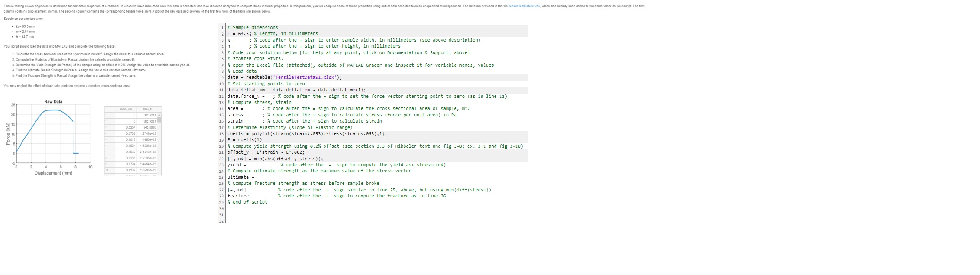Click the polyfit coeffs code line 18
The height and width of the screenshot is (275, 980).
coord(307,134)
